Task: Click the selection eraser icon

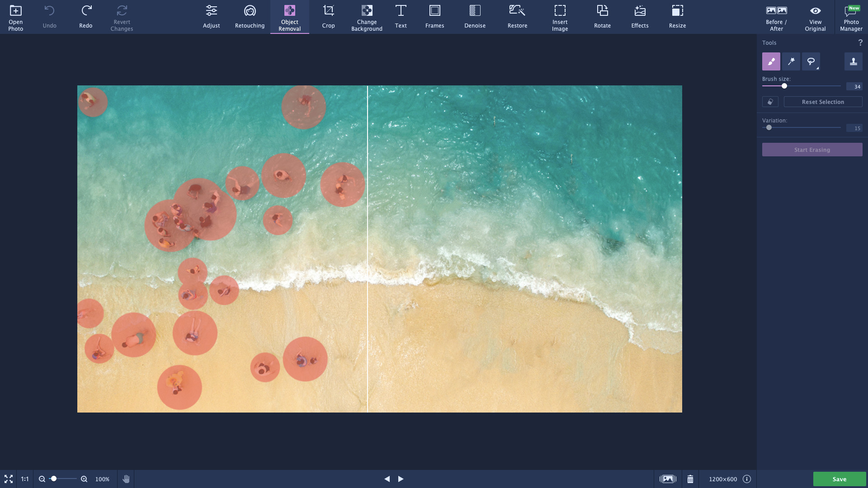Action: [x=770, y=102]
